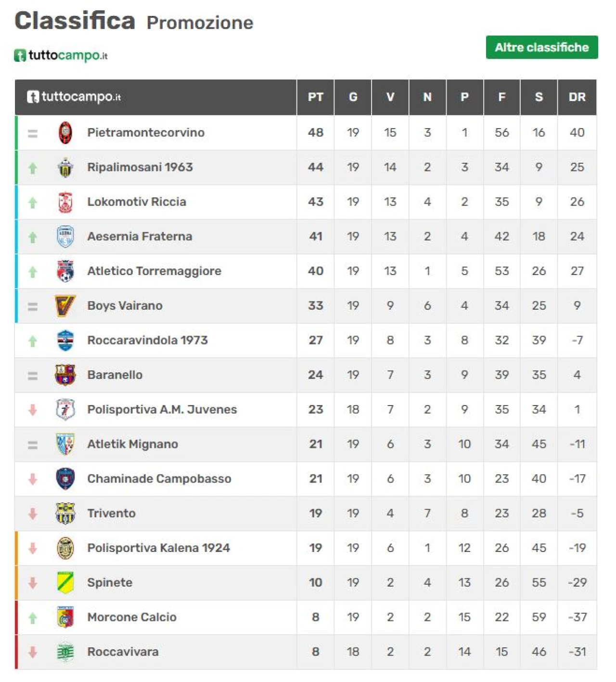This screenshot has height=682, width=616.
Task: Click the Chaminade Campobasso team crest
Action: pyautogui.click(x=65, y=479)
